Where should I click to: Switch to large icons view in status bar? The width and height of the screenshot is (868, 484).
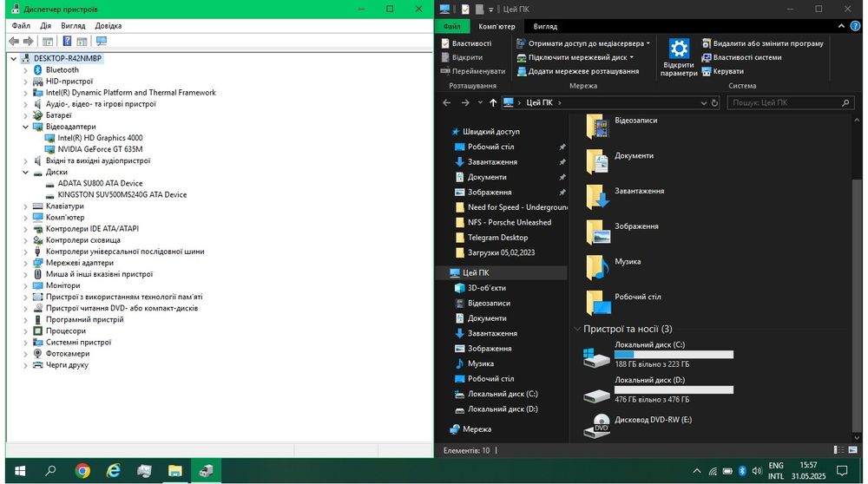[x=852, y=450]
